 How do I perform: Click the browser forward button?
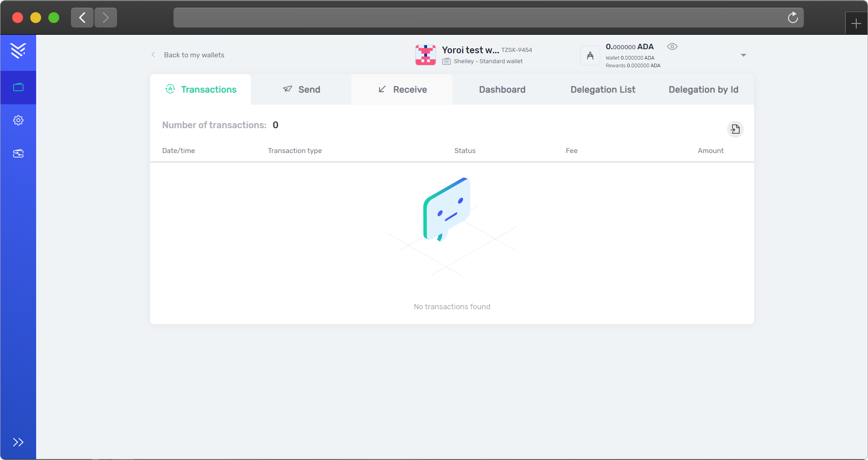pyautogui.click(x=106, y=18)
